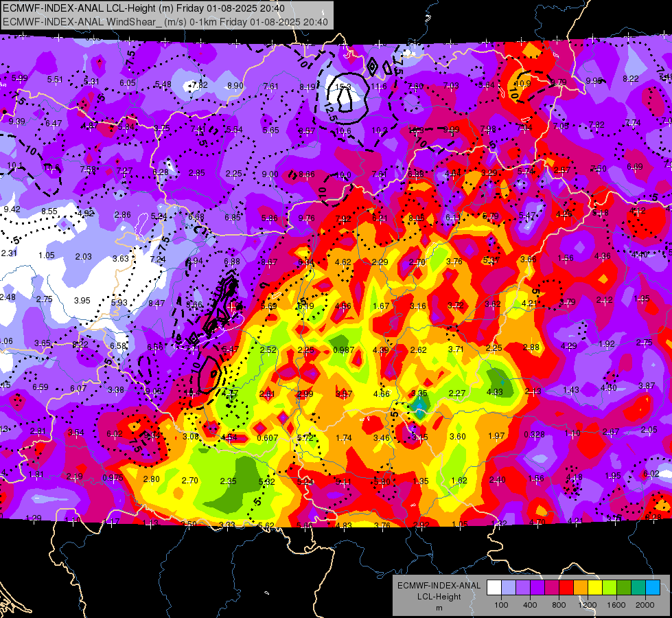Click the shear value 9.00

[270, 174]
